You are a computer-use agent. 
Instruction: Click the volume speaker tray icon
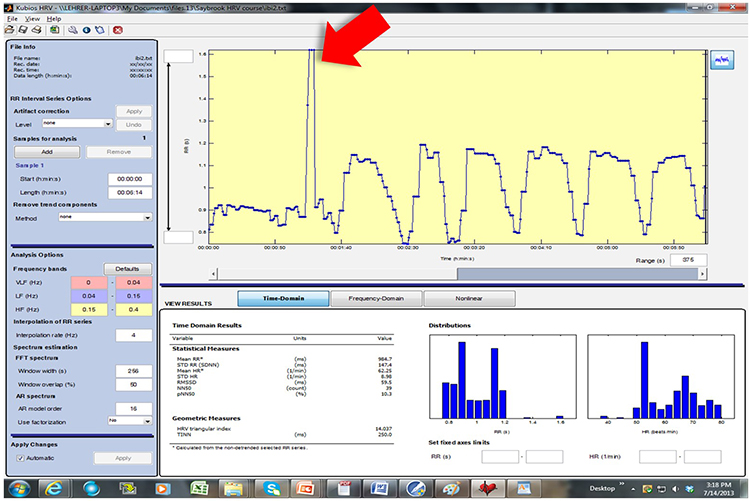[x=675, y=489]
